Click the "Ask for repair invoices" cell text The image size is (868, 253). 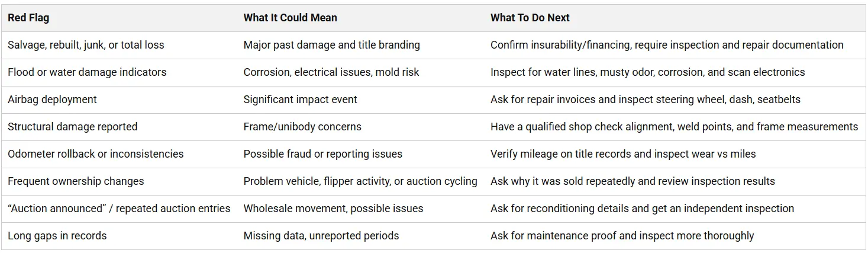pos(645,100)
